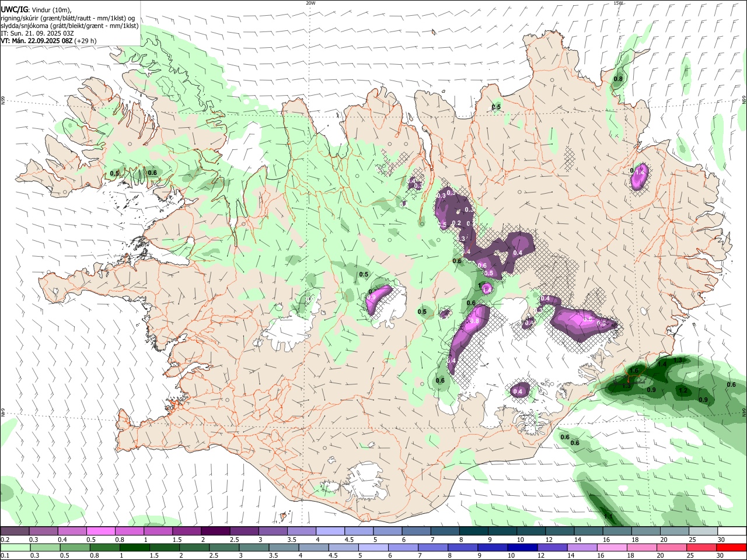Click the '1.1' value in the dark green band at the bottom
Screen dimensions: 747x560
pyautogui.click(x=608, y=517)
